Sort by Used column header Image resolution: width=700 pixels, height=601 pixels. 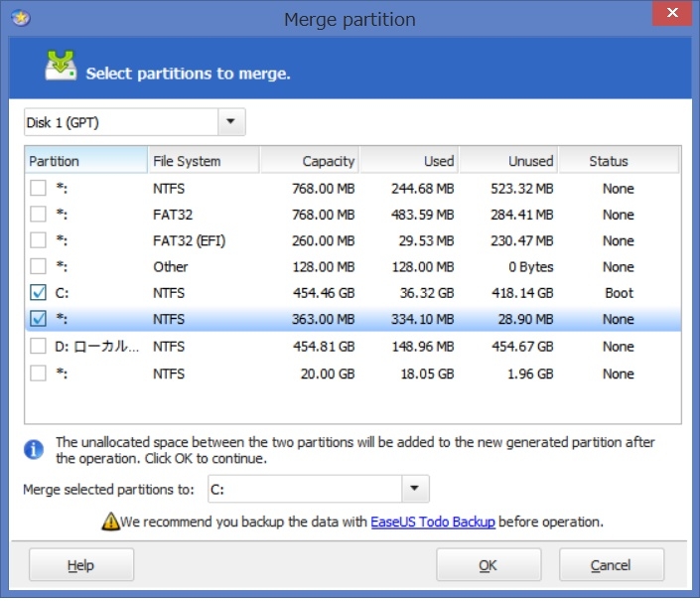(409, 160)
